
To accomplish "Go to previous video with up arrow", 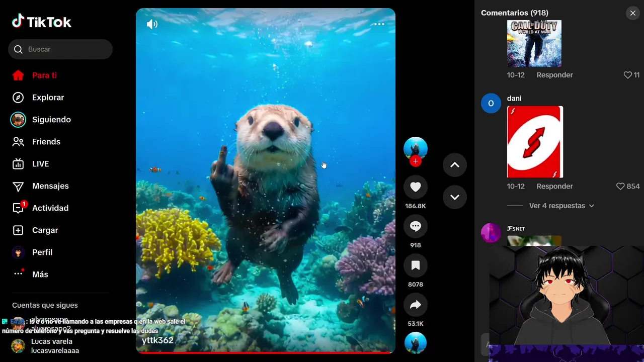I will pos(455,165).
